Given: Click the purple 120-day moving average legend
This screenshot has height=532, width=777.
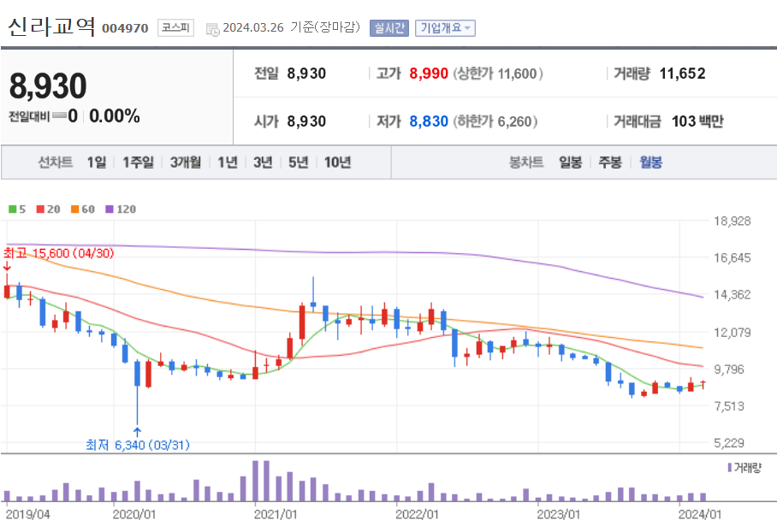Looking at the screenshot, I should [121, 209].
